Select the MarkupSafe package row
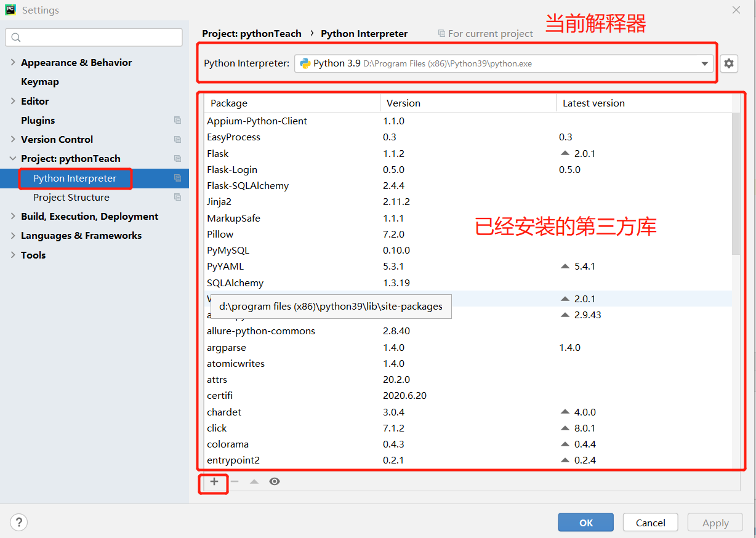The height and width of the screenshot is (538, 756). (468, 218)
